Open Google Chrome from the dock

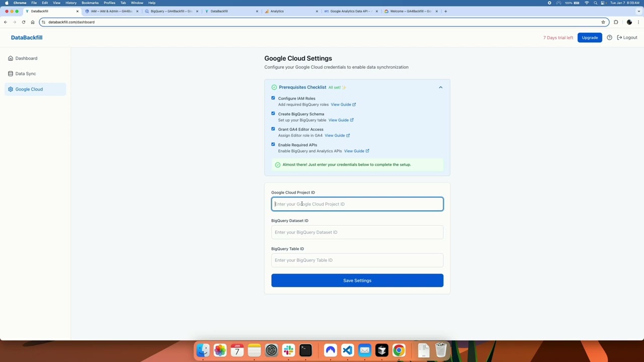click(398, 350)
